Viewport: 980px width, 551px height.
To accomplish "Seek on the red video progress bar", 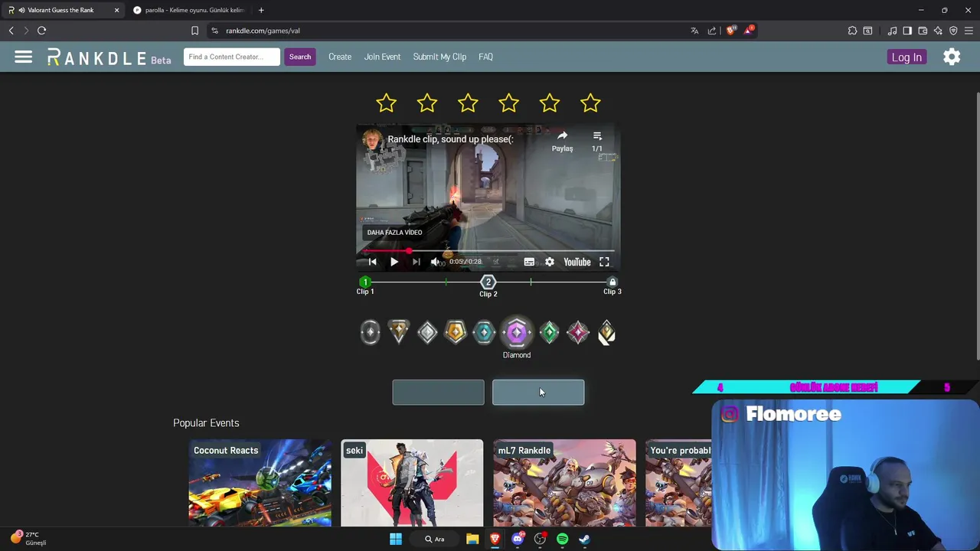I will click(x=488, y=251).
